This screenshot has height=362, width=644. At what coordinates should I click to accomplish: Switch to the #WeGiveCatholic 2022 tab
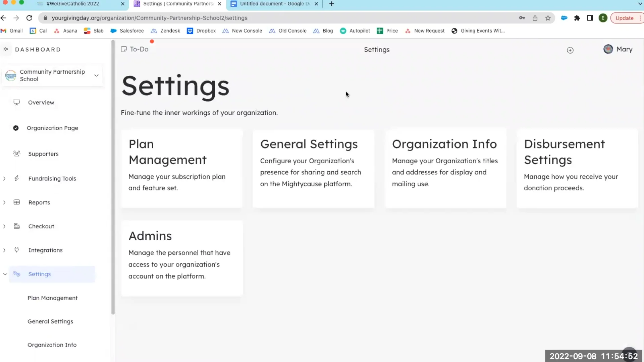tap(73, 4)
